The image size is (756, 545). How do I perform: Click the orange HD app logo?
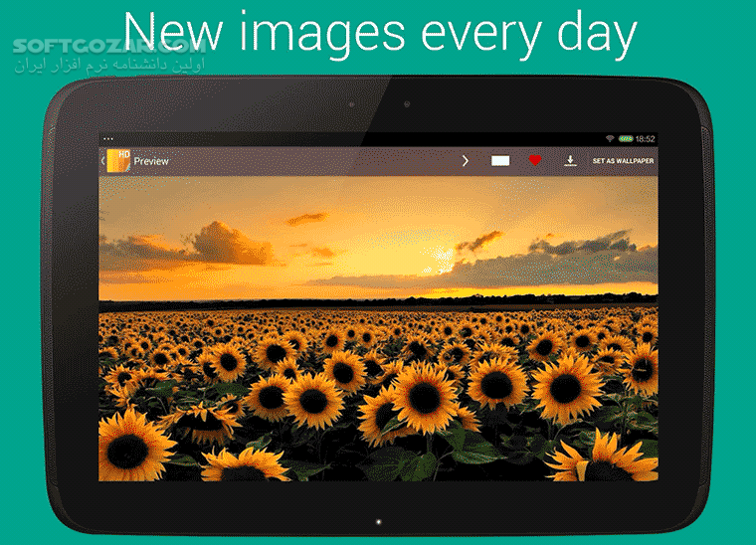click(118, 161)
